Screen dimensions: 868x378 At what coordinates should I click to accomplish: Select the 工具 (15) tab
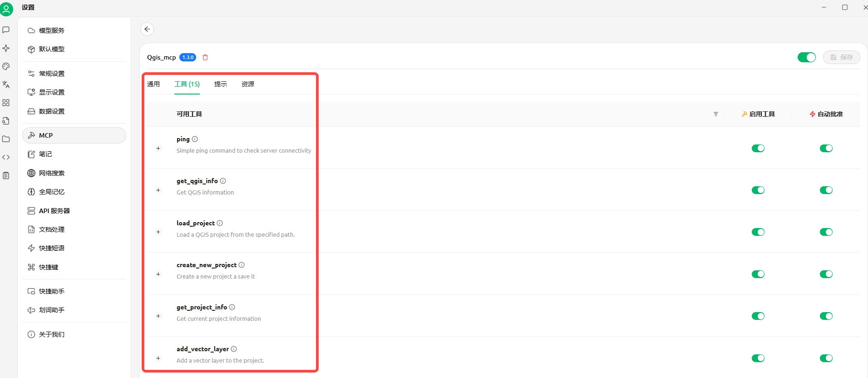click(x=187, y=84)
